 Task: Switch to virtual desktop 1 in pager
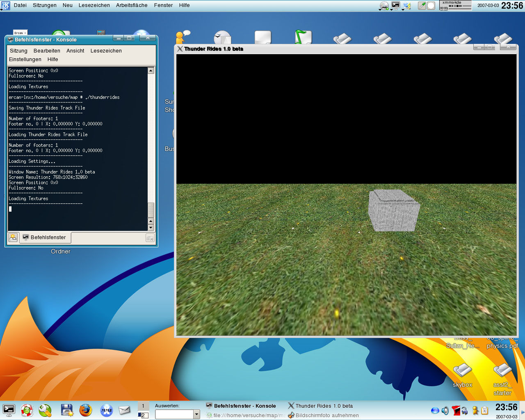tap(143, 406)
